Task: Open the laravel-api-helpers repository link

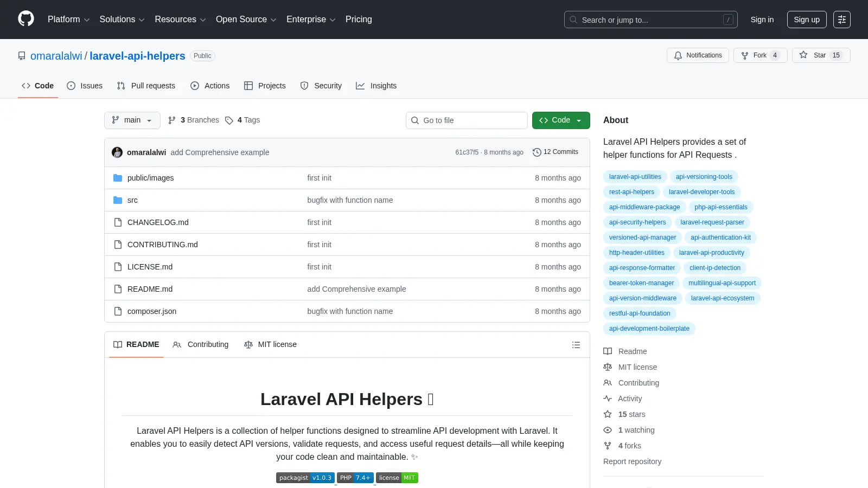Action: click(137, 56)
